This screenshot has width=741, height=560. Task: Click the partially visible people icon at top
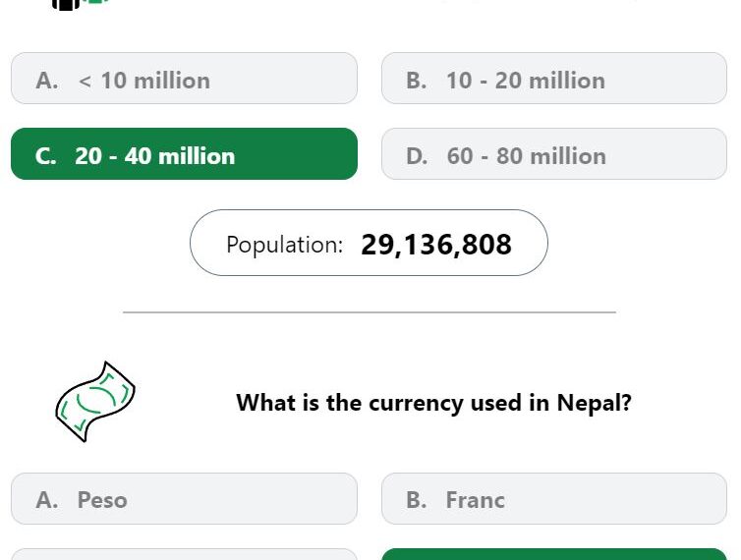[81, 4]
